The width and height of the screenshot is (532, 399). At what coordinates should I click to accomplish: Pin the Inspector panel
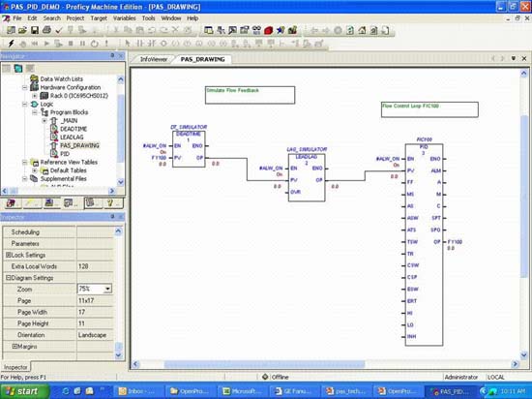[112, 217]
